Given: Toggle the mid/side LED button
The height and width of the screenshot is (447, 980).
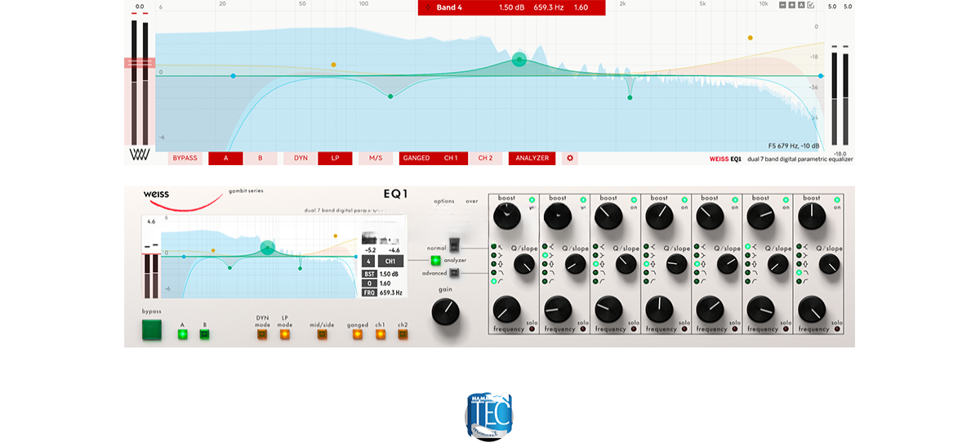Looking at the screenshot, I should [322, 333].
